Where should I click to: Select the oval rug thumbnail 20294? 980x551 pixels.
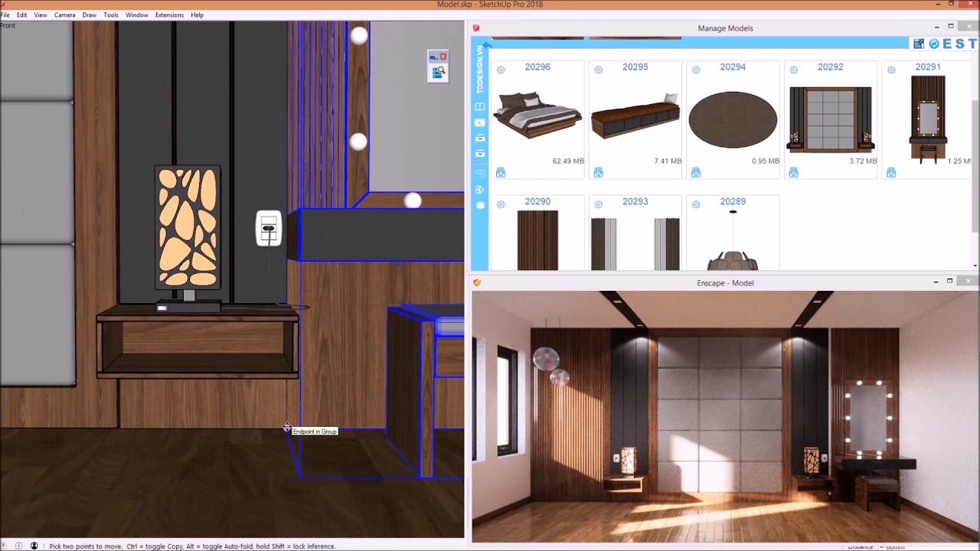(733, 119)
